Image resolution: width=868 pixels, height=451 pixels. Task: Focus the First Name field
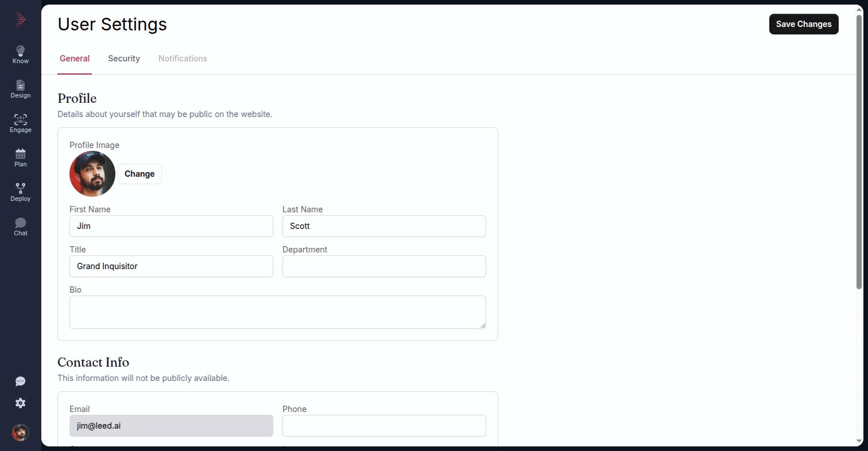tap(171, 226)
